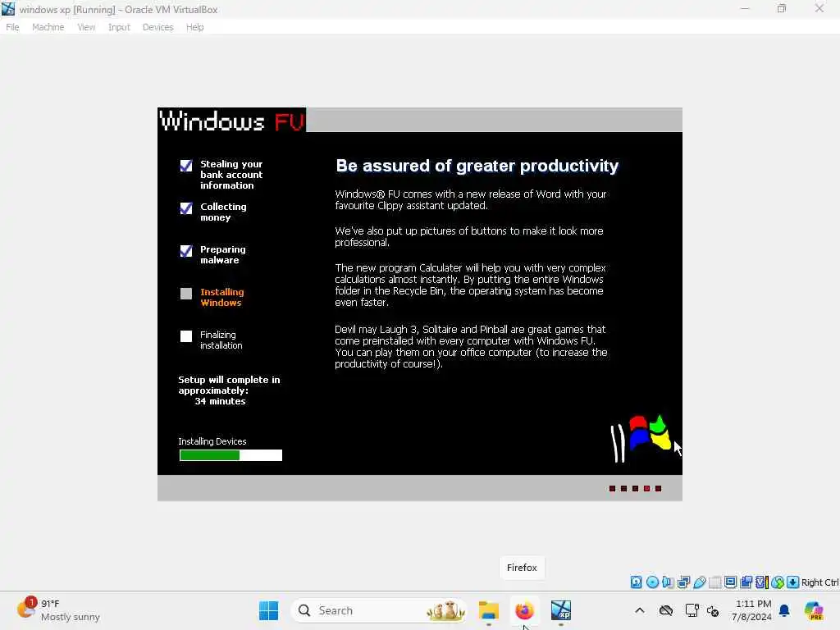
Task: Open the network tray icon
Action: coord(692,610)
